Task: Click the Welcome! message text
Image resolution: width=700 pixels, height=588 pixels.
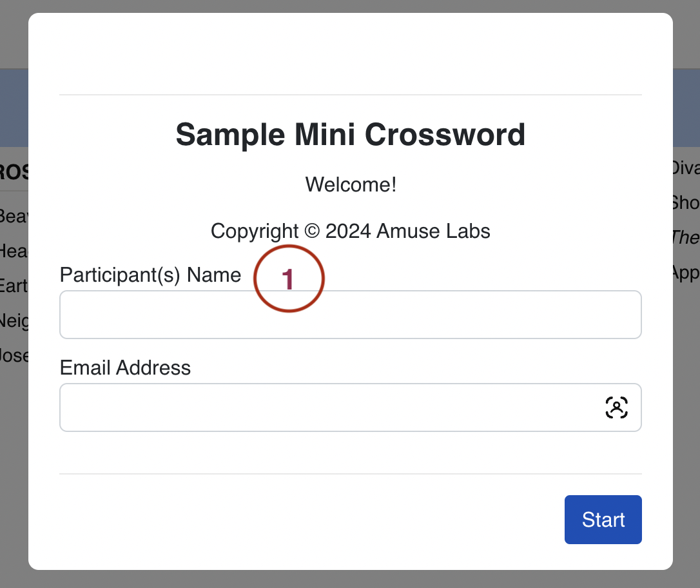Action: (351, 185)
